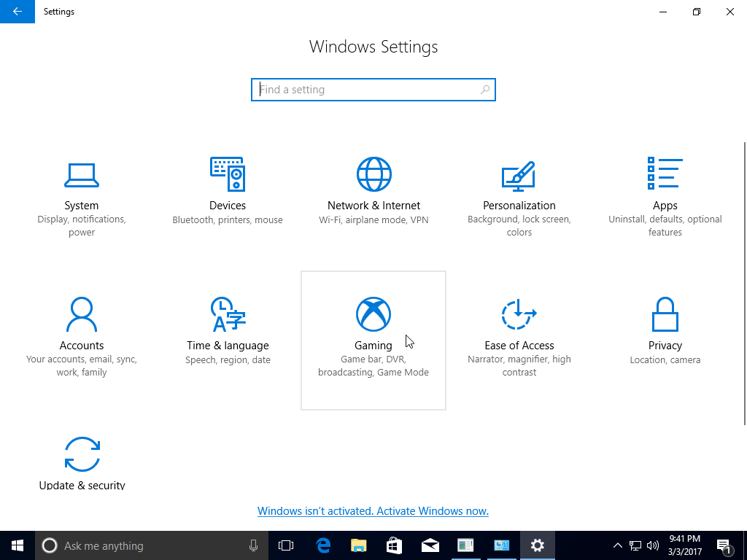Open Accounts settings person icon
This screenshot has width=747, height=560.
pyautogui.click(x=82, y=314)
